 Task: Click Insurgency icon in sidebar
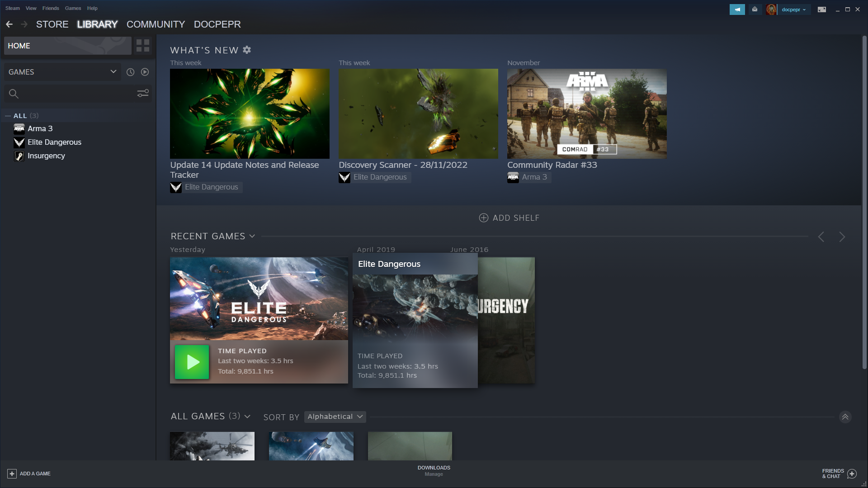(x=19, y=156)
